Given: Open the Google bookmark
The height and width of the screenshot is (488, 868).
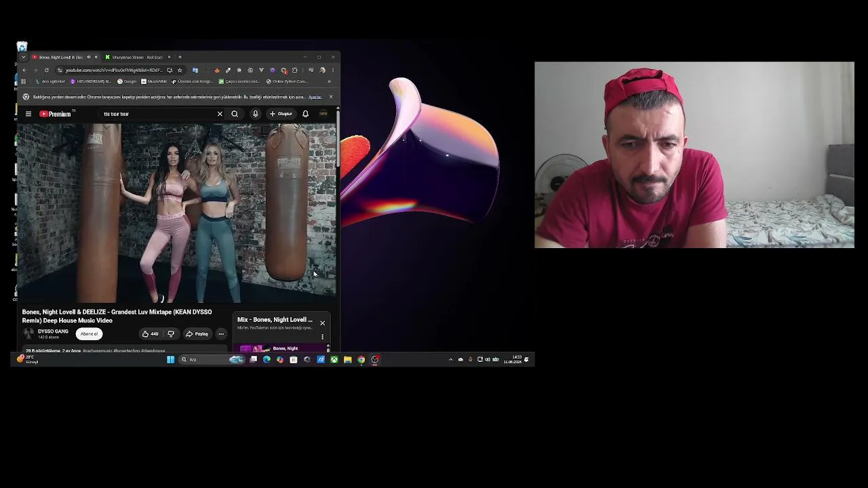Looking at the screenshot, I should (x=127, y=81).
